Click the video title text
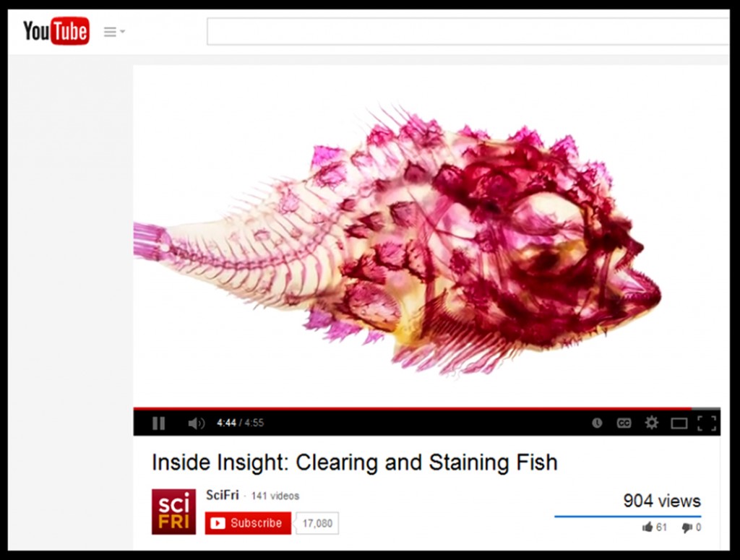This screenshot has width=740, height=560. pos(354,462)
